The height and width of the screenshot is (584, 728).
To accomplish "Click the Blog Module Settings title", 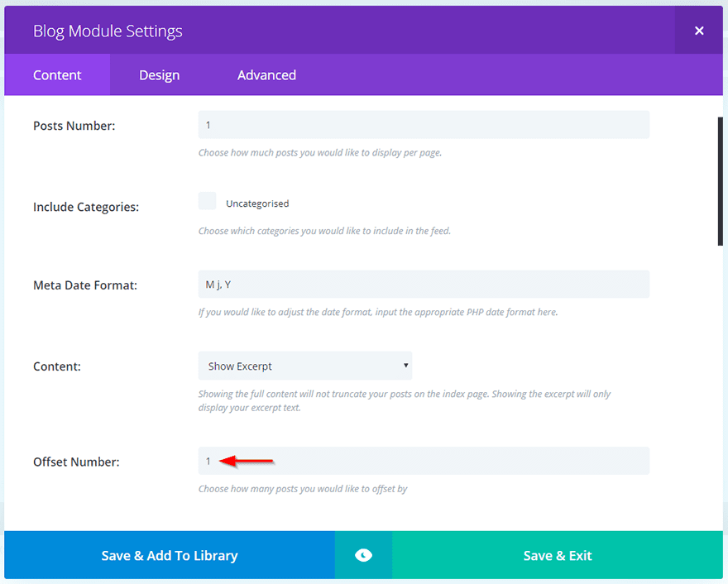I will point(108,31).
